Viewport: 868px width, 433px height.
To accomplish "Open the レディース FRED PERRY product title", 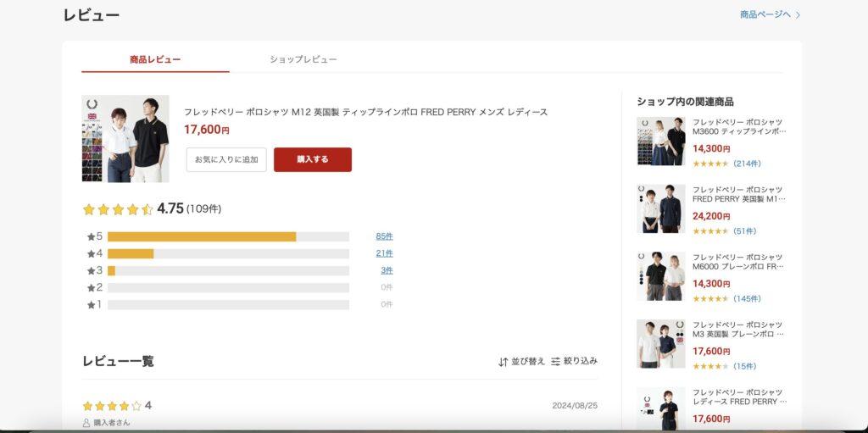I will (738, 397).
